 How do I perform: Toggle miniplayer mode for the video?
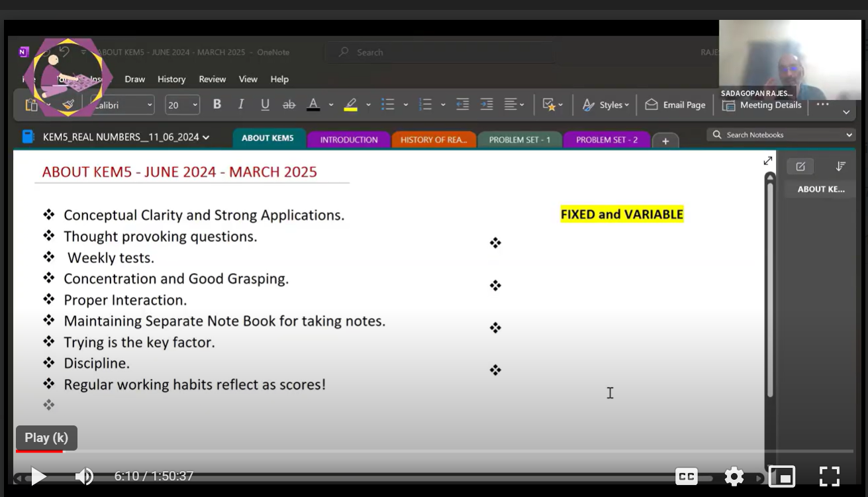pos(782,476)
